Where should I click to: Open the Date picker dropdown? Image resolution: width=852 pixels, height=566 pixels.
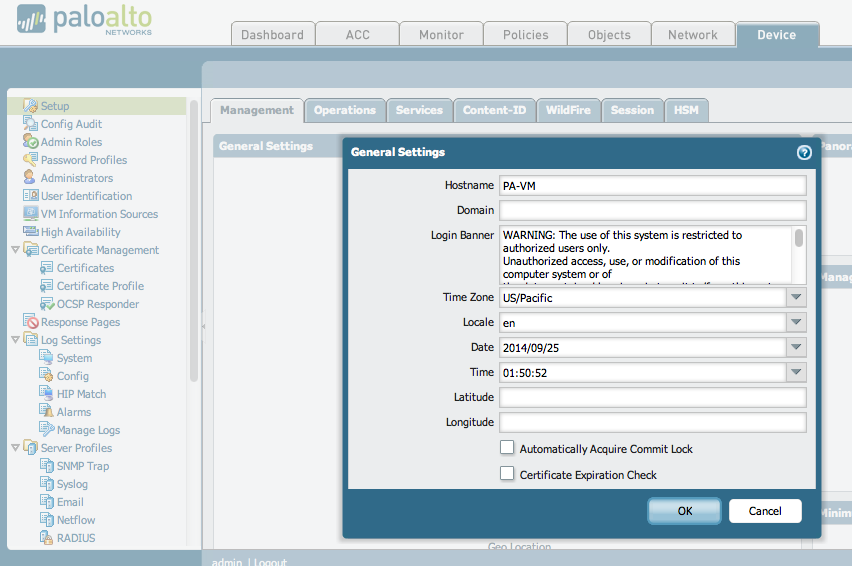pyautogui.click(x=796, y=347)
